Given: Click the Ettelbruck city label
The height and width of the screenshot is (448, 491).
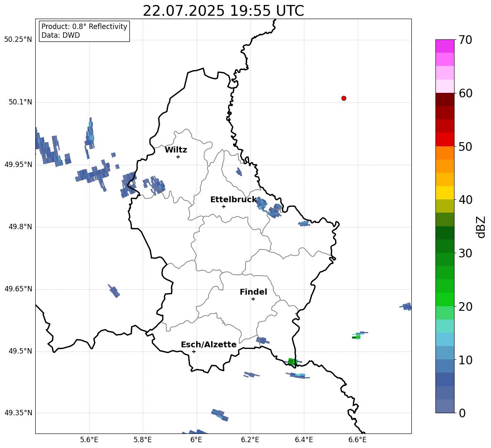Looking at the screenshot, I should pos(233,200).
